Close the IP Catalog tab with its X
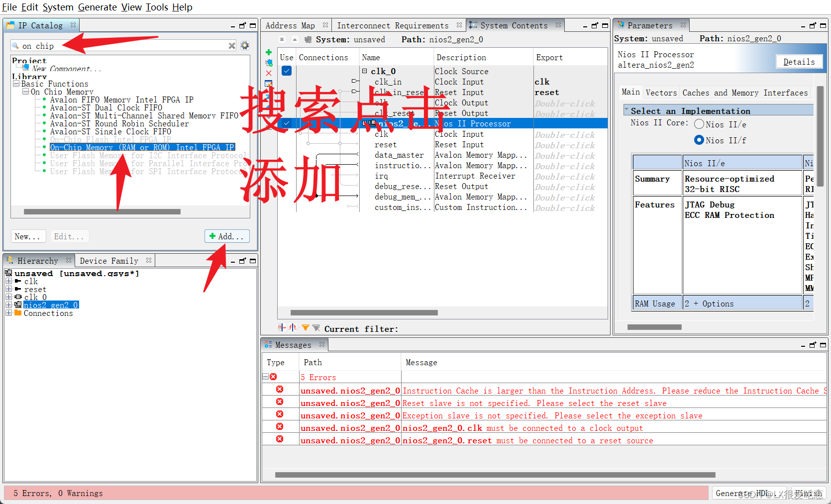 point(73,25)
